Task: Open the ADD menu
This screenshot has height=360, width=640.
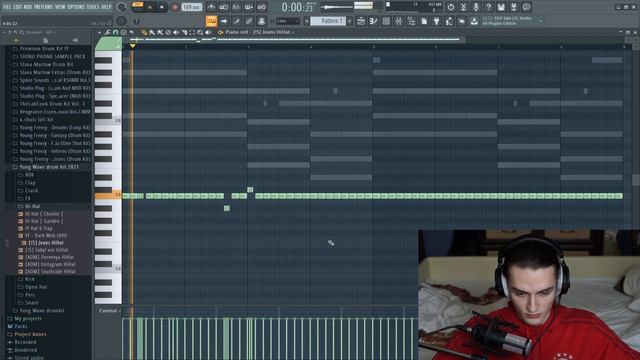Action: pyautogui.click(x=28, y=7)
